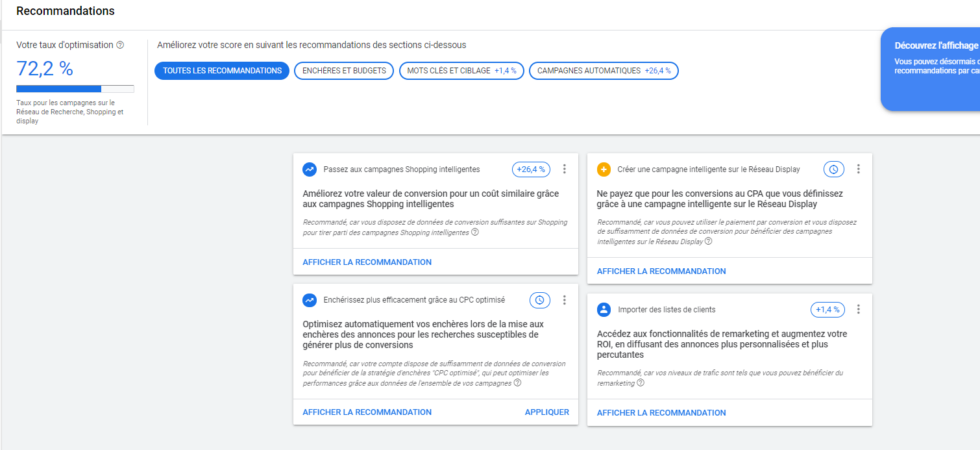
Task: Click Passez aux campagnes Shopping intelligentes title
Action: (402, 169)
